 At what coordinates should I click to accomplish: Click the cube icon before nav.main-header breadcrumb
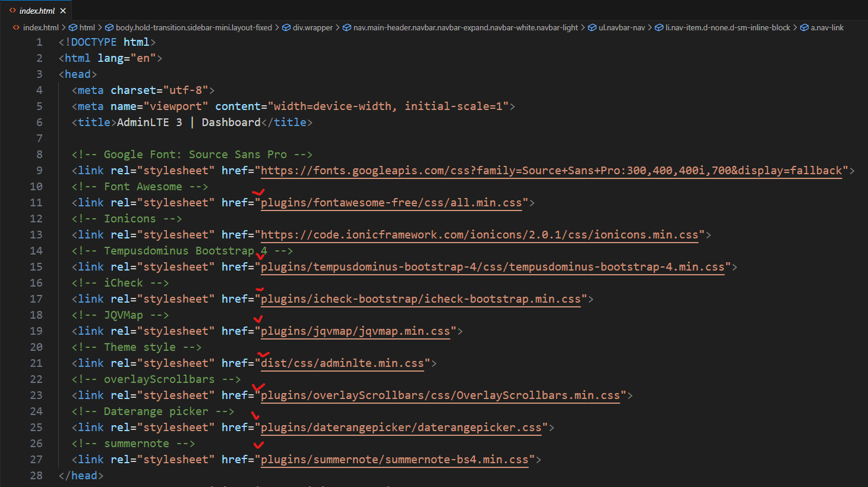click(347, 27)
